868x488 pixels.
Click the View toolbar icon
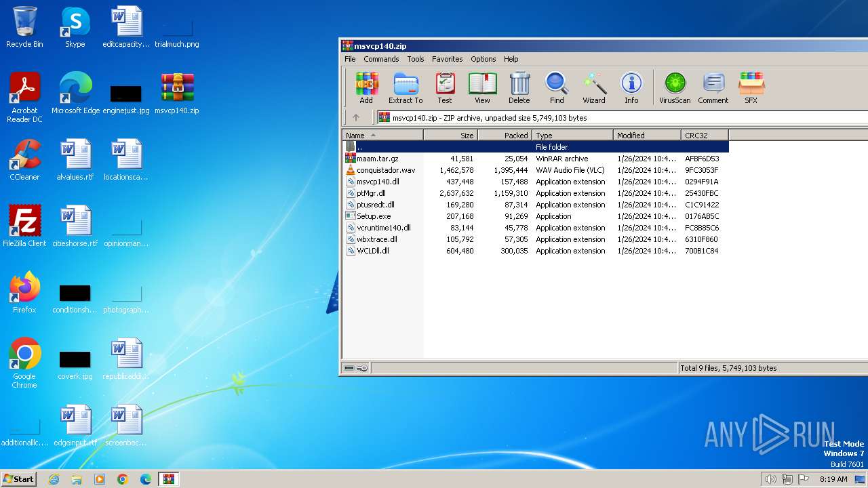(x=482, y=88)
